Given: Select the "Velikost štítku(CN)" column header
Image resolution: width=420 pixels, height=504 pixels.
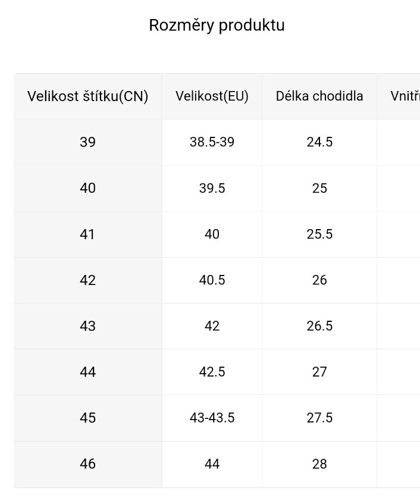Looking at the screenshot, I should point(87,96).
